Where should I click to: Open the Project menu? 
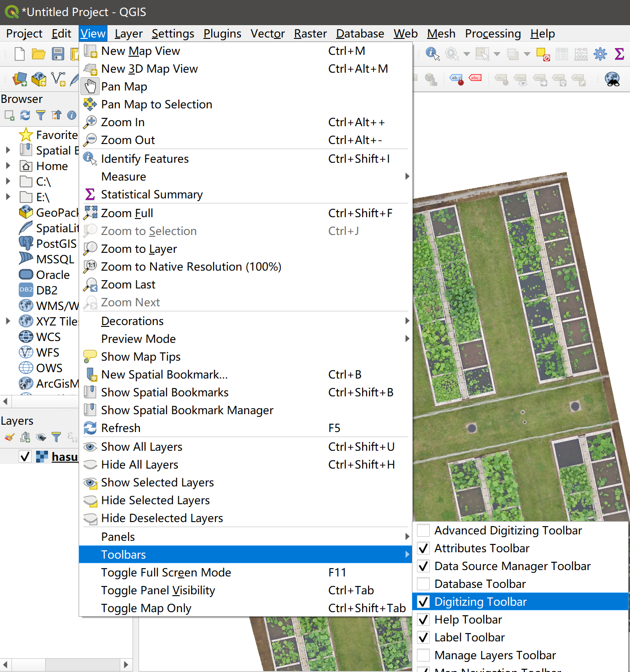[24, 33]
